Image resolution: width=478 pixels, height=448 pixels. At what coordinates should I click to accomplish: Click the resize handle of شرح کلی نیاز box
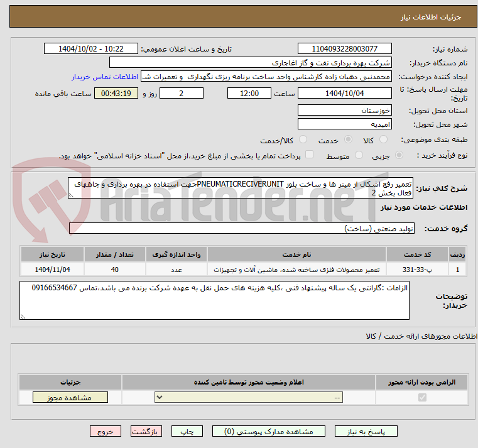[71, 195]
